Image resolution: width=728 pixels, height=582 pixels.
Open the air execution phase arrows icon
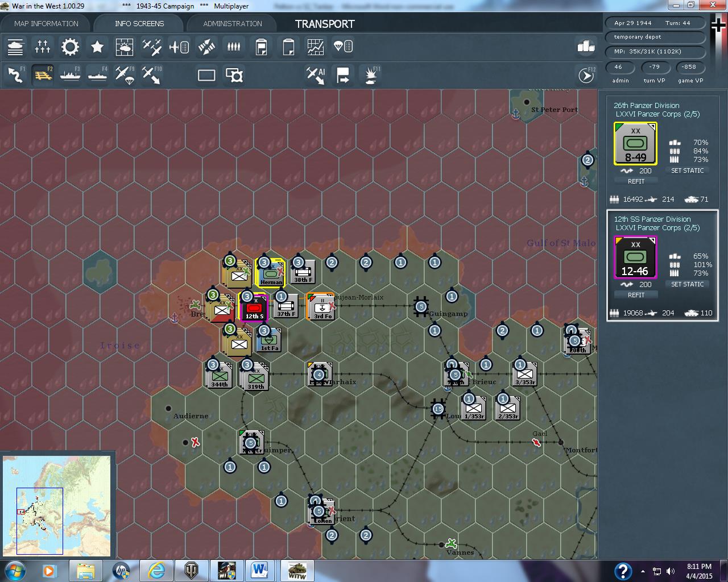click(206, 47)
